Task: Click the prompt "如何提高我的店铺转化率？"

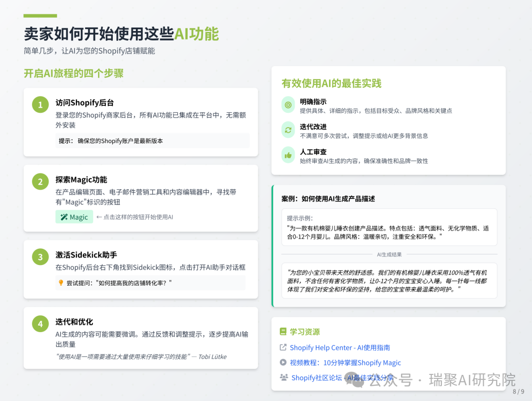Action: click(133, 283)
